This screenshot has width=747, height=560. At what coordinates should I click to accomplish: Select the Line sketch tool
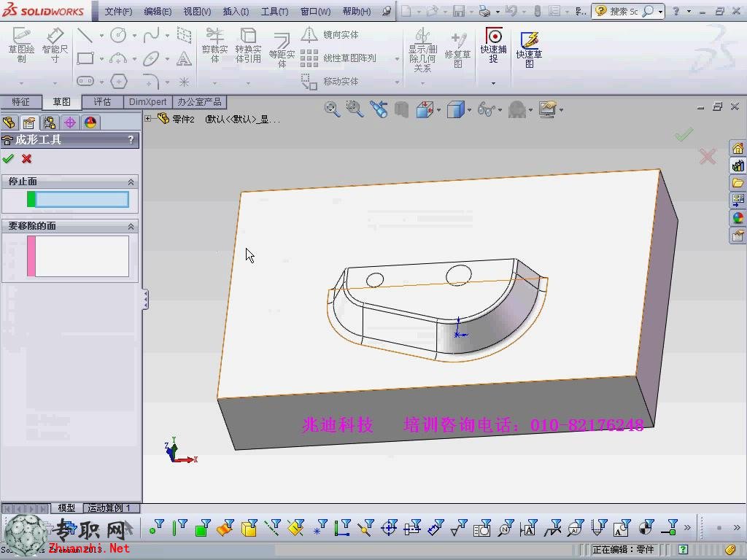(x=85, y=35)
